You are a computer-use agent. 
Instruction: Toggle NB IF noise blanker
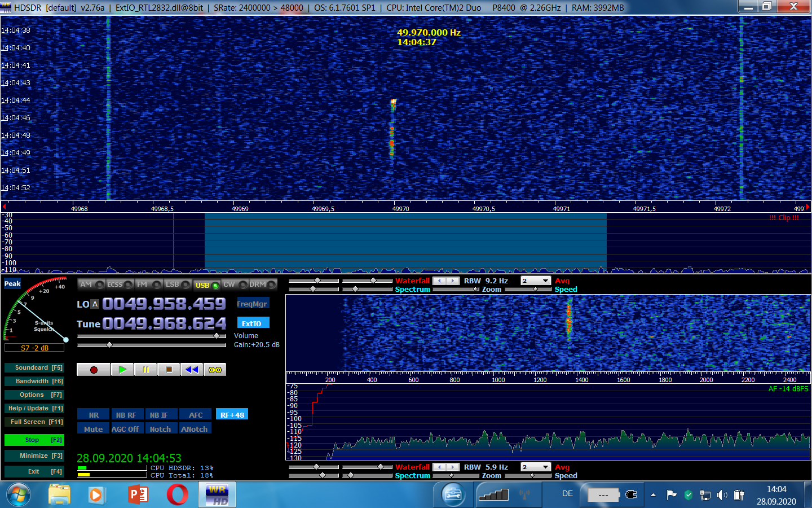point(160,415)
